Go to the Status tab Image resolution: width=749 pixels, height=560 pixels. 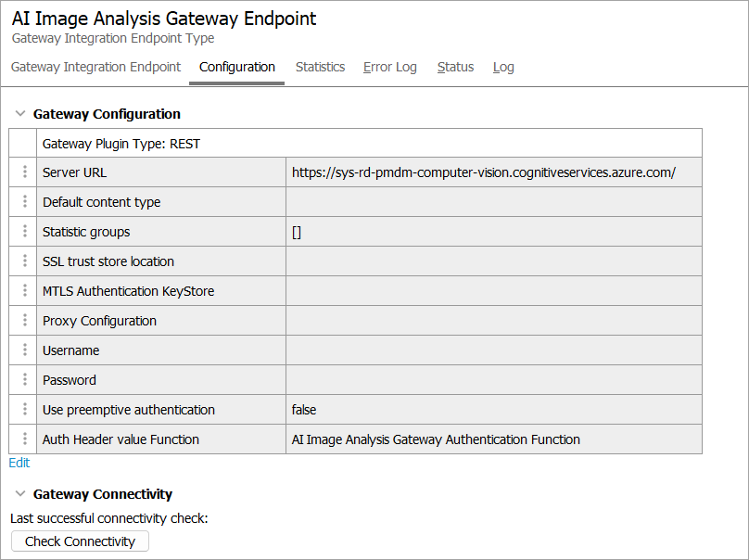point(455,67)
